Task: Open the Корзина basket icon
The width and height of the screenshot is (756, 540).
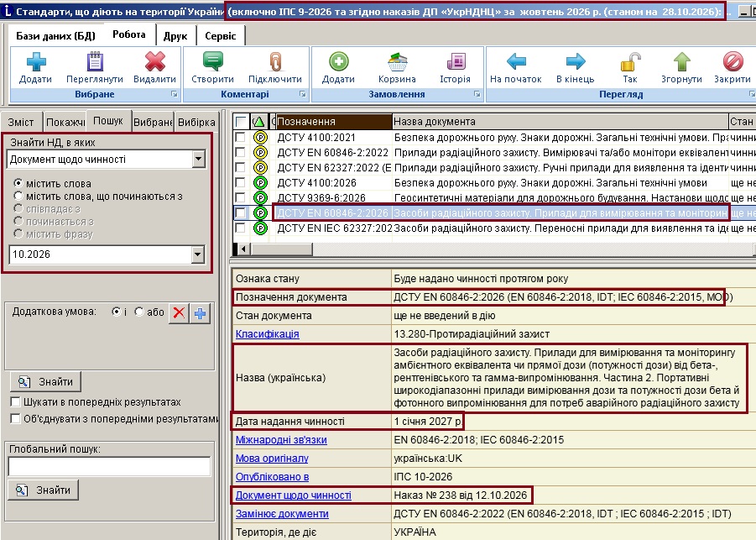Action: pyautogui.click(x=397, y=62)
